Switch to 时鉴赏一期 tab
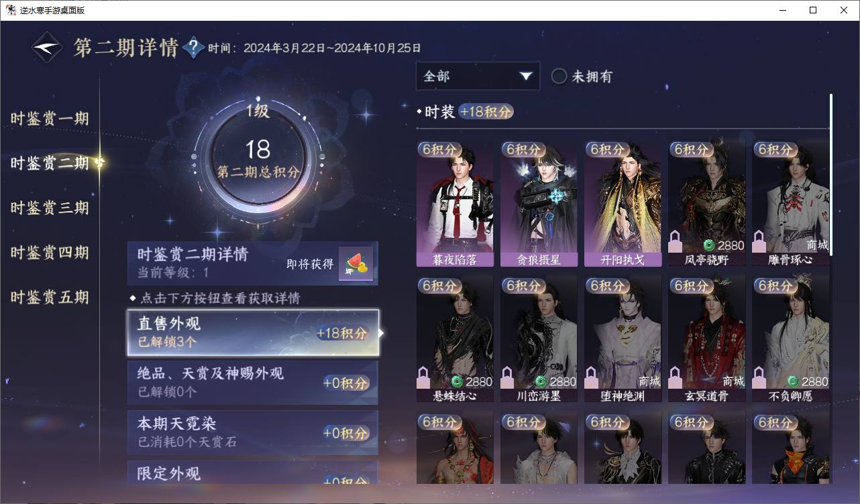 click(50, 119)
